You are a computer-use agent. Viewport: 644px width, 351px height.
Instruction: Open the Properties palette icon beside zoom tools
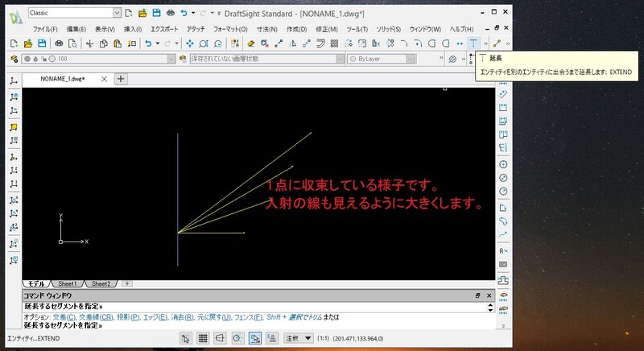(x=234, y=43)
